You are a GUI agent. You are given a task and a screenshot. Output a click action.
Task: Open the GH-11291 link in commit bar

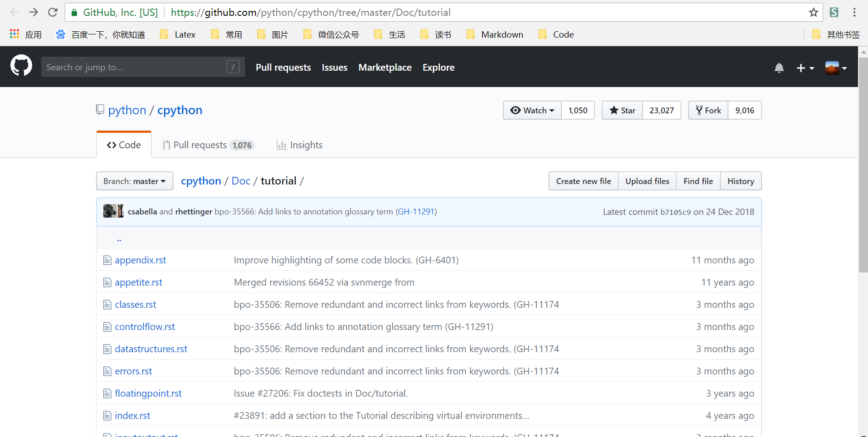point(416,212)
